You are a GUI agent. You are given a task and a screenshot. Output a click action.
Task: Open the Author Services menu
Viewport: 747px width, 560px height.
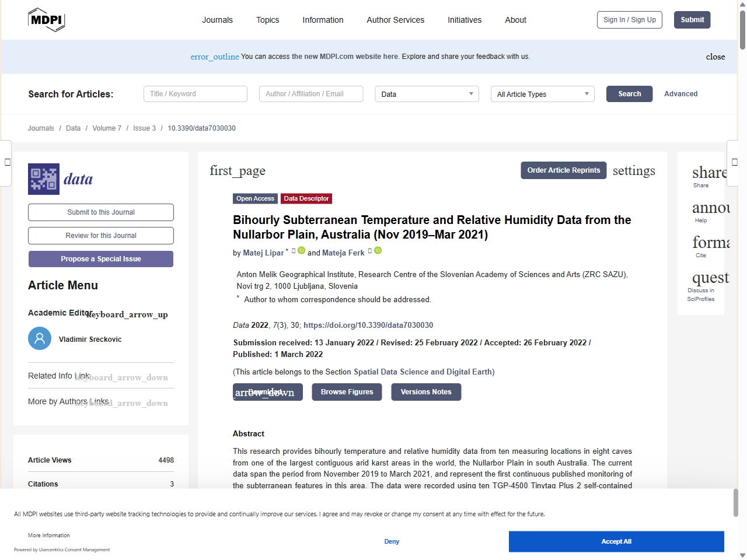point(395,20)
